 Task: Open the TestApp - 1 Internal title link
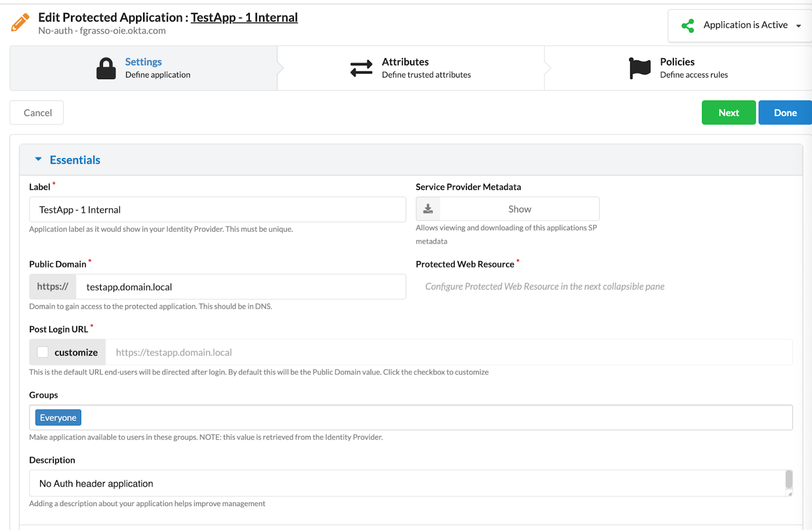(244, 17)
